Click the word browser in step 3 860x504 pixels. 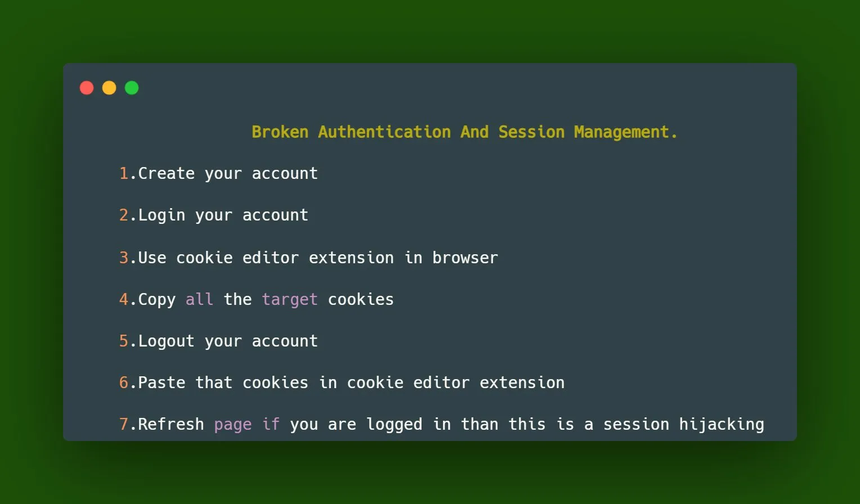click(x=465, y=258)
